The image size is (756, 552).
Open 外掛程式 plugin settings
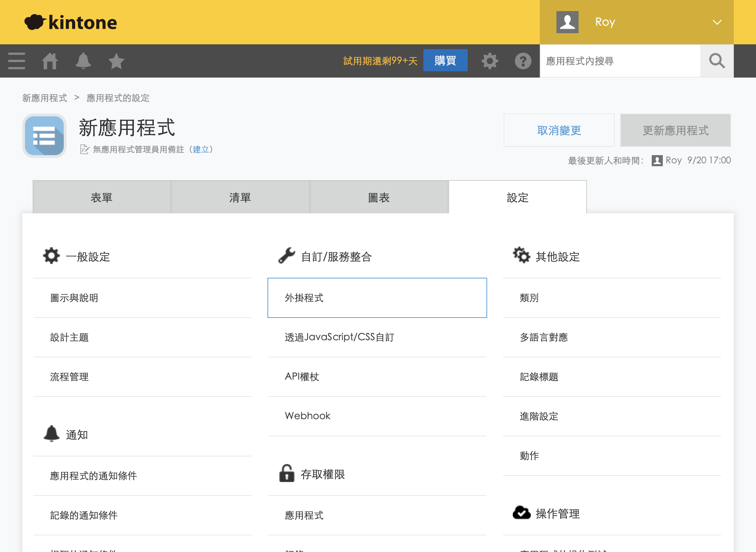click(x=377, y=298)
